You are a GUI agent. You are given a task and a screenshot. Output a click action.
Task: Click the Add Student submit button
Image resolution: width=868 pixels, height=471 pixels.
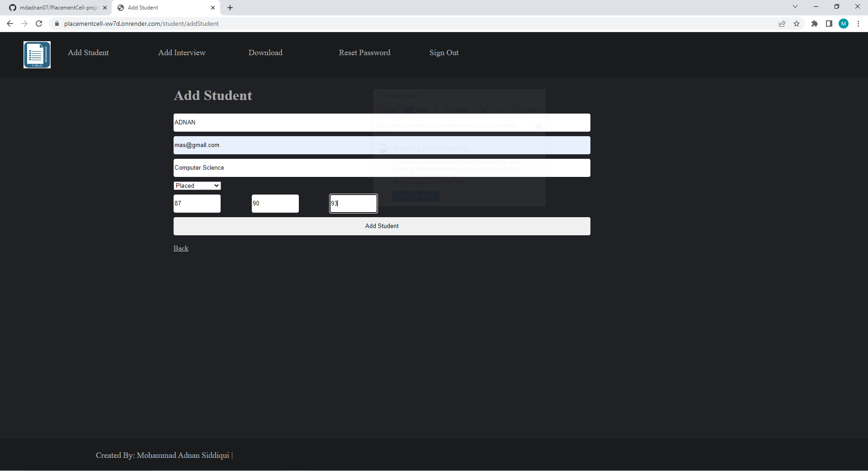(382, 226)
